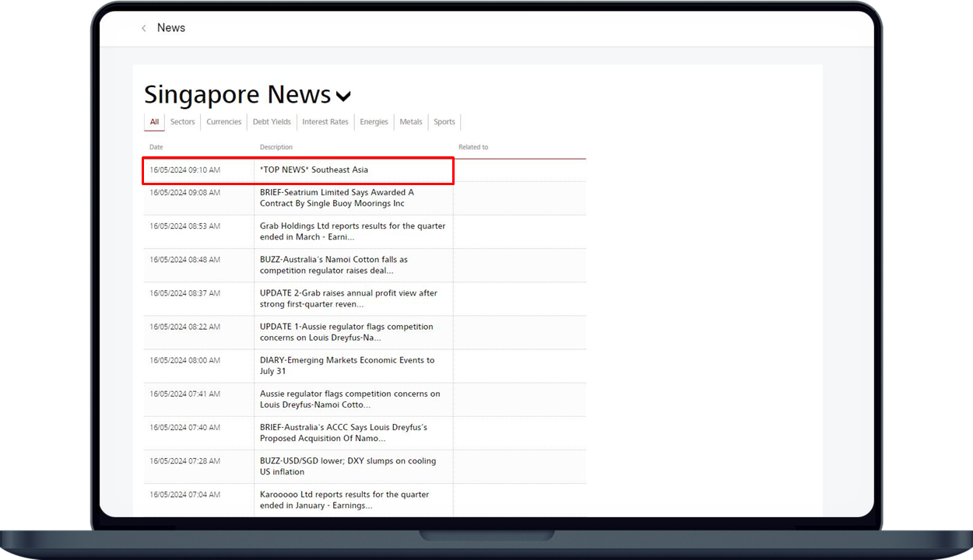Viewport: 973px width, 560px height.
Task: Click the News title in header bar
Action: coord(171,28)
